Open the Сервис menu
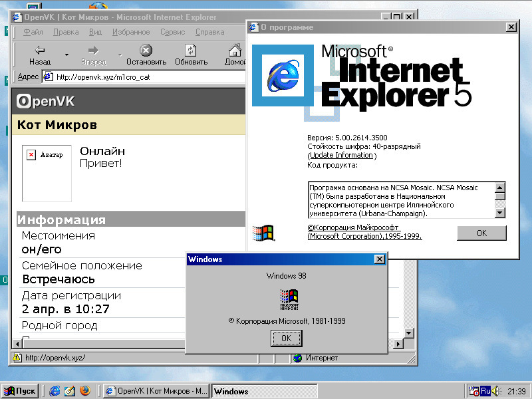 (x=173, y=32)
